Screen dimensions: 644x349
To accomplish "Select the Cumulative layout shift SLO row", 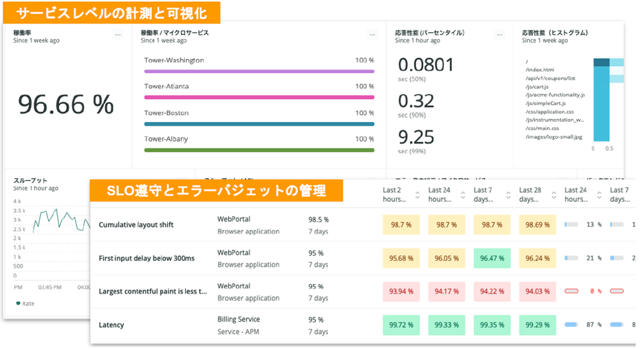I will coord(136,225).
